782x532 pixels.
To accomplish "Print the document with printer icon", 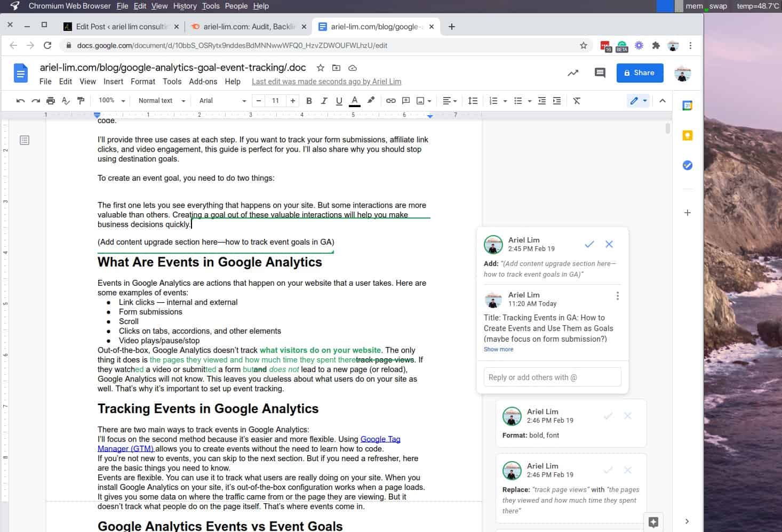I will tap(51, 101).
